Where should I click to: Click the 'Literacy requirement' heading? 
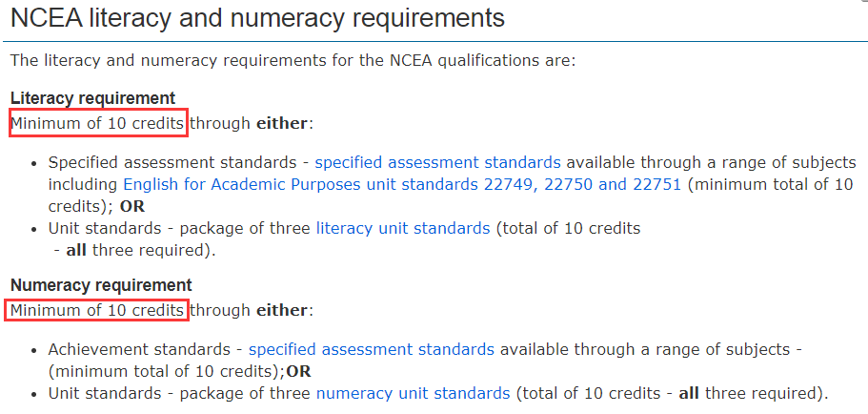[93, 98]
